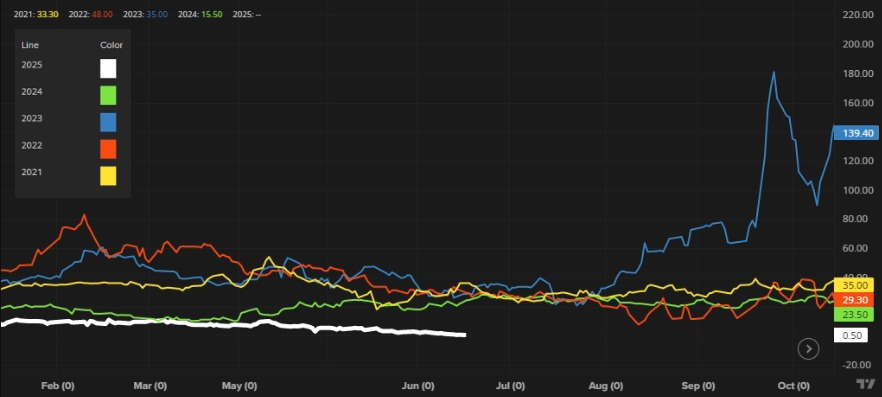Select the white 2025 color swatch
The image size is (882, 397).
point(108,69)
